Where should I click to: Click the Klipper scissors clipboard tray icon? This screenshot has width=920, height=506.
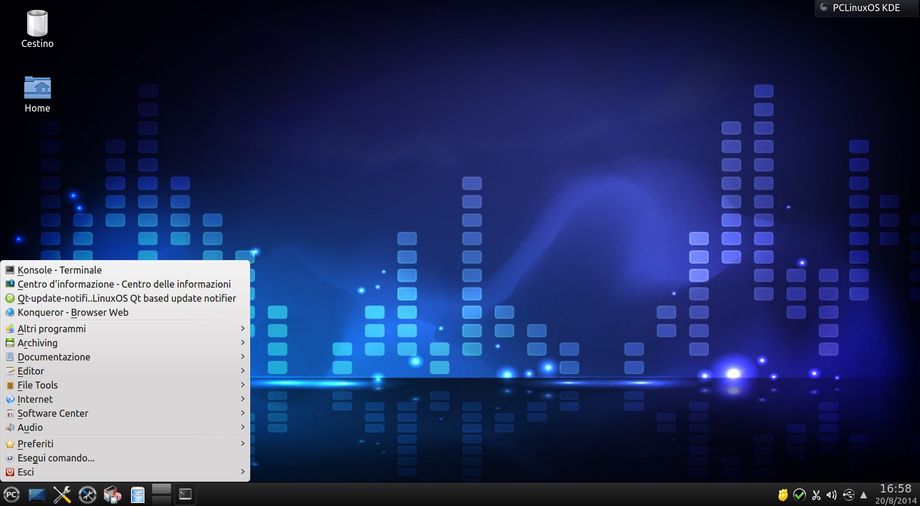tap(816, 494)
